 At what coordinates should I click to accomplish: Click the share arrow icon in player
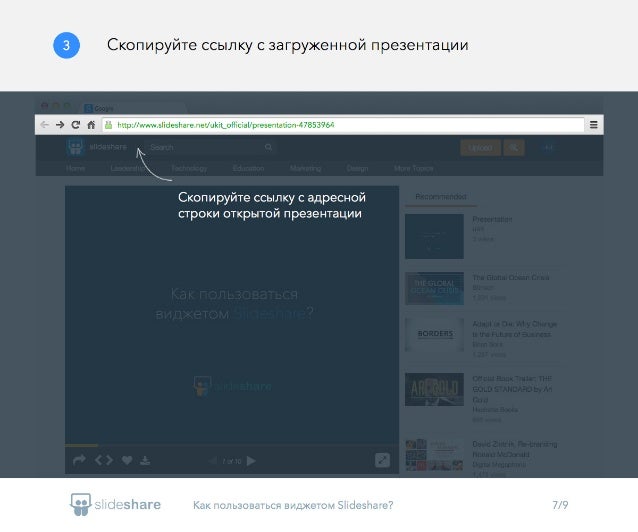click(x=79, y=460)
